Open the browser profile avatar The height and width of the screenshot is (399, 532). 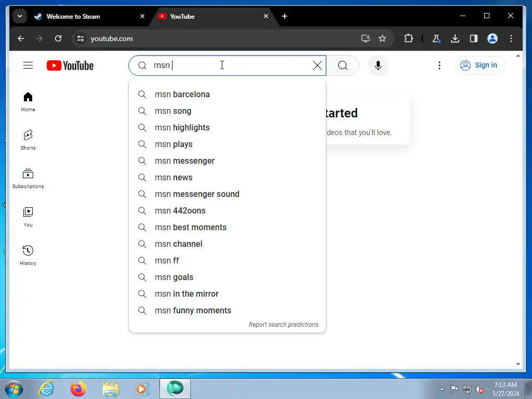click(493, 38)
